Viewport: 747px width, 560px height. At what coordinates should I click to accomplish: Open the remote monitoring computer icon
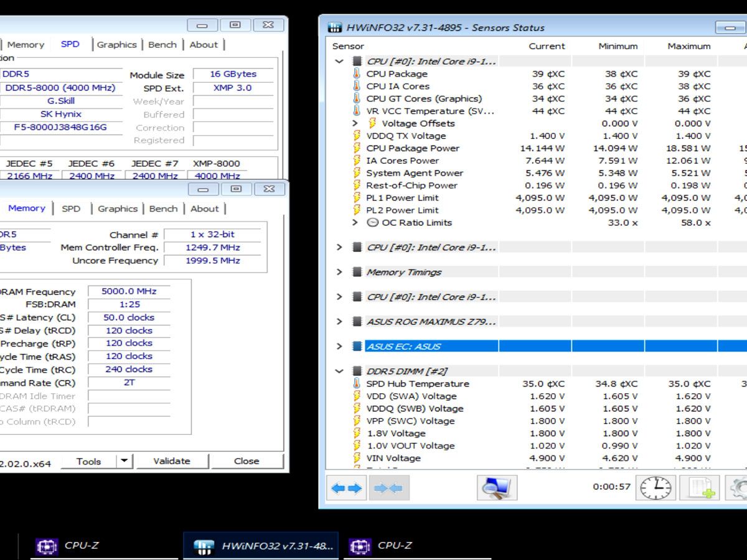496,488
